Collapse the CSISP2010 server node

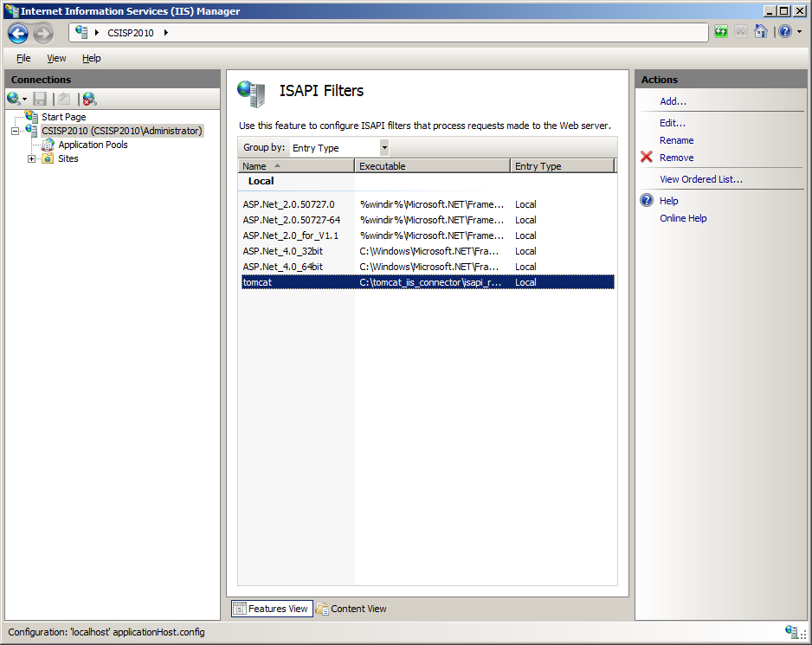point(15,131)
